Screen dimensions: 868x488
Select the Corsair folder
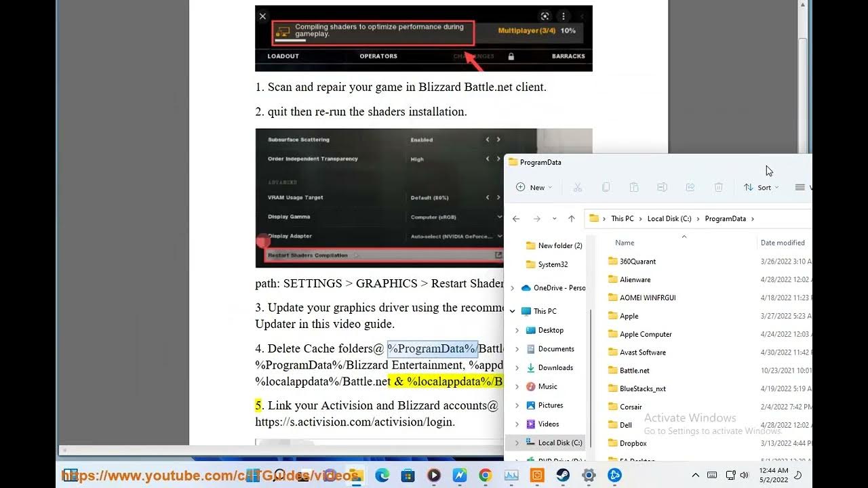point(625,407)
